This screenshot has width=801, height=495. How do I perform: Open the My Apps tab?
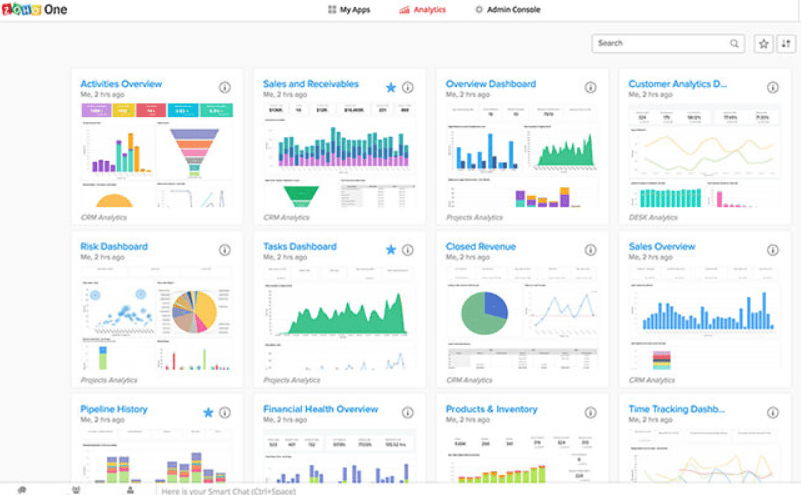pyautogui.click(x=349, y=10)
